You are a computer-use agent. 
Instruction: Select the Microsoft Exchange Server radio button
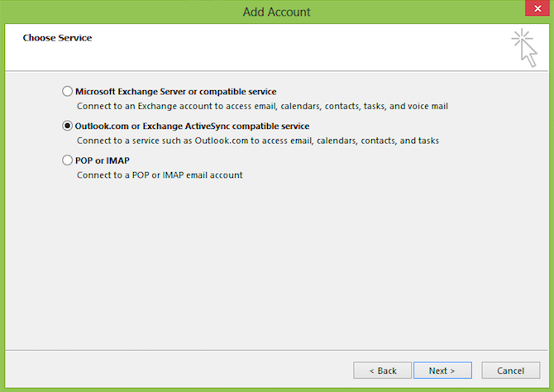pyautogui.click(x=67, y=91)
